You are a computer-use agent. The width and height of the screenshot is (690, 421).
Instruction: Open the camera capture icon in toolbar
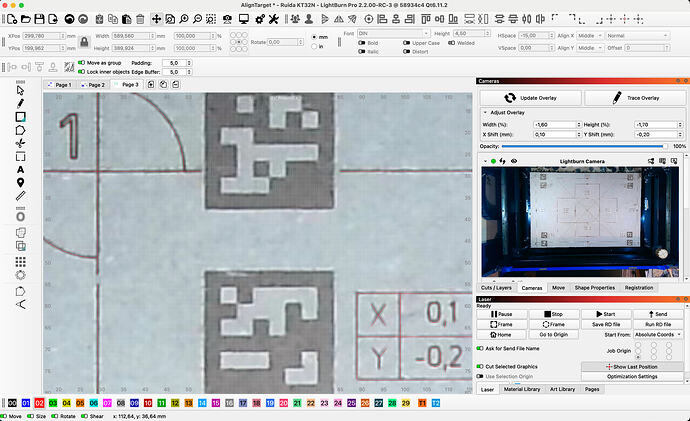[x=228, y=19]
